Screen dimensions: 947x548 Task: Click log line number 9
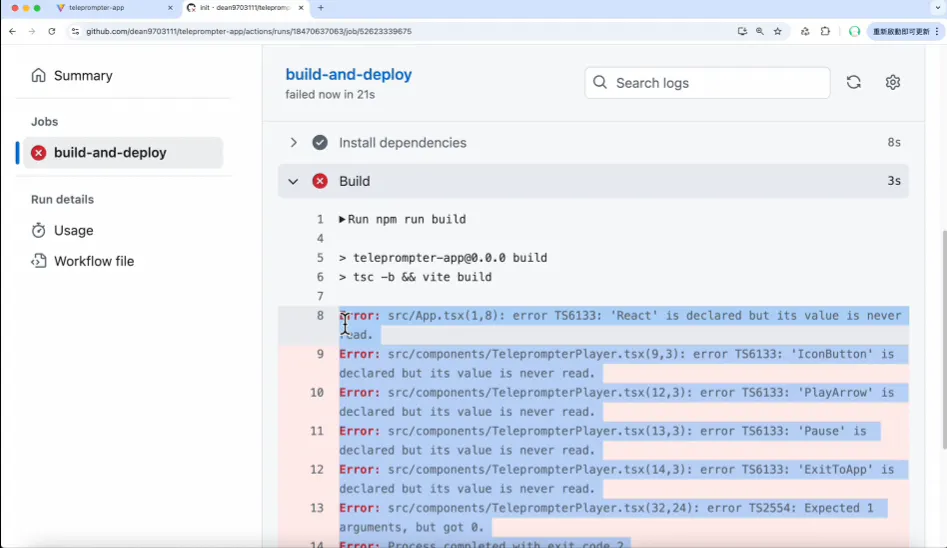click(x=320, y=354)
